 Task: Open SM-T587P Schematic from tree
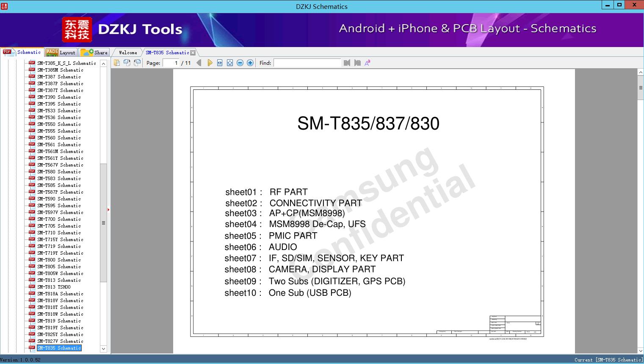pos(60,192)
